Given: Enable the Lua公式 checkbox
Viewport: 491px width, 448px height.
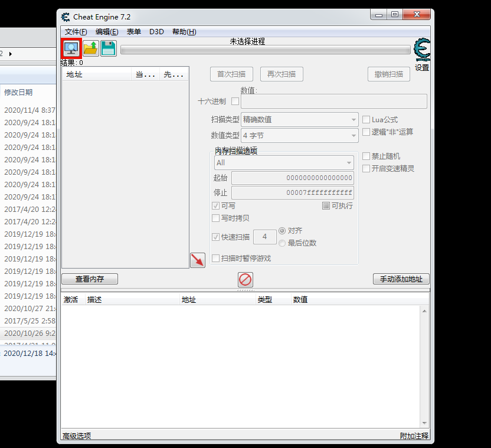Looking at the screenshot, I should pyautogui.click(x=366, y=119).
